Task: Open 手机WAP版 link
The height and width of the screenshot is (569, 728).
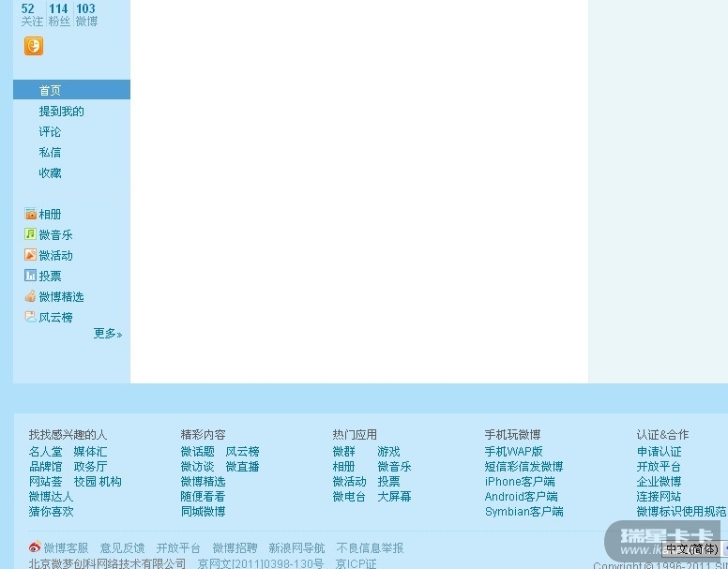Action: tap(513, 451)
